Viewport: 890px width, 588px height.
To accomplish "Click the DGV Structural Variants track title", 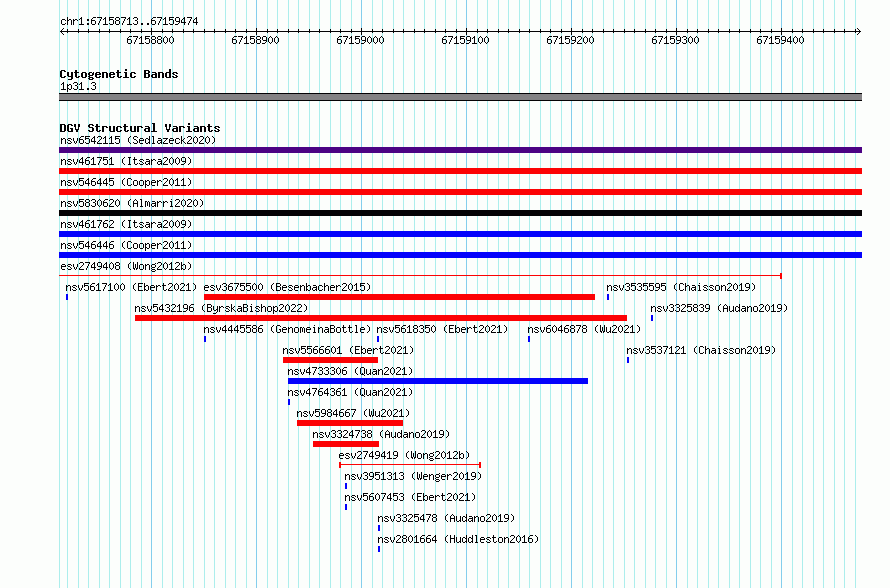I will coord(140,128).
